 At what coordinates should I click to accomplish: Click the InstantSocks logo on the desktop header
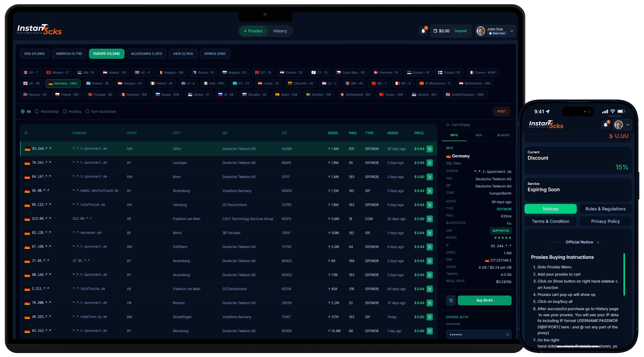(39, 30)
